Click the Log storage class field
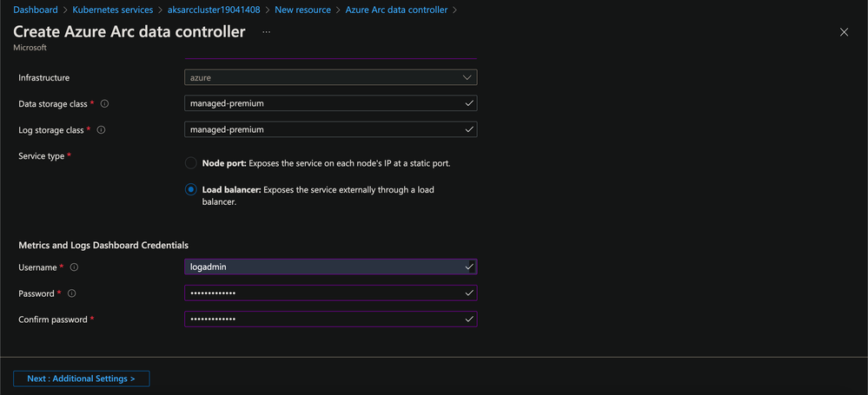868x395 pixels. tap(330, 129)
